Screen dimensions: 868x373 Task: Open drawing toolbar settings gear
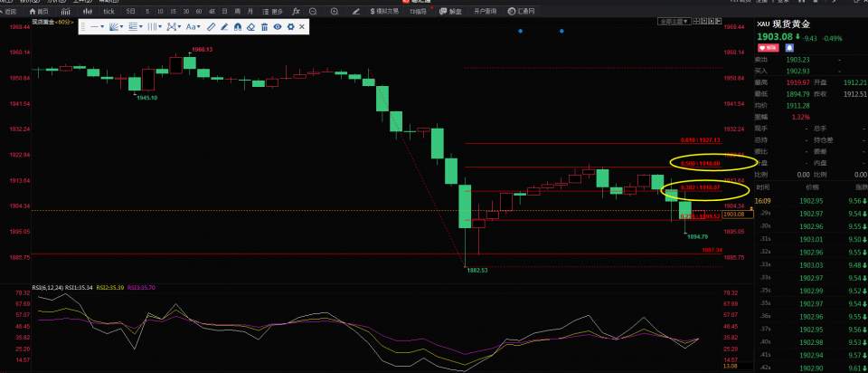(290, 26)
